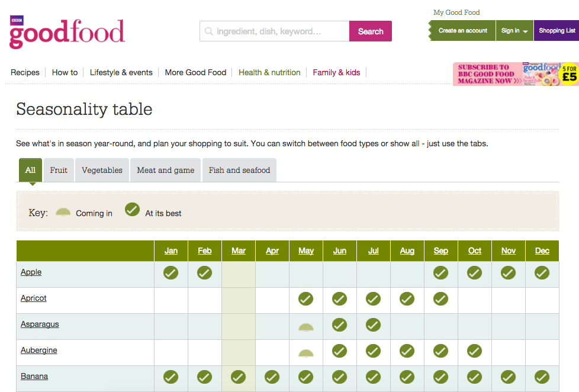This screenshot has width=579, height=392.
Task: Open the Recipes menu
Action: pyautogui.click(x=25, y=72)
